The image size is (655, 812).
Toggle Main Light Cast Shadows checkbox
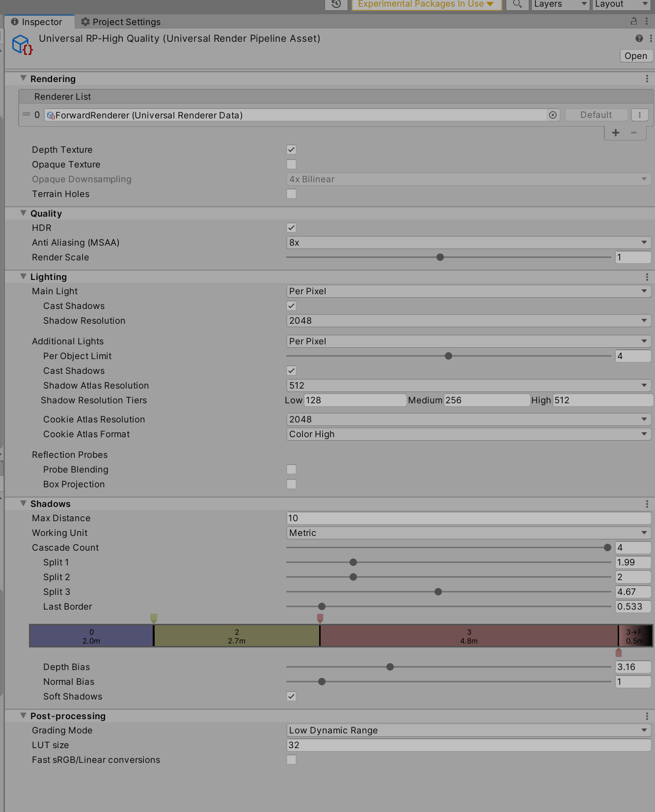(x=291, y=306)
